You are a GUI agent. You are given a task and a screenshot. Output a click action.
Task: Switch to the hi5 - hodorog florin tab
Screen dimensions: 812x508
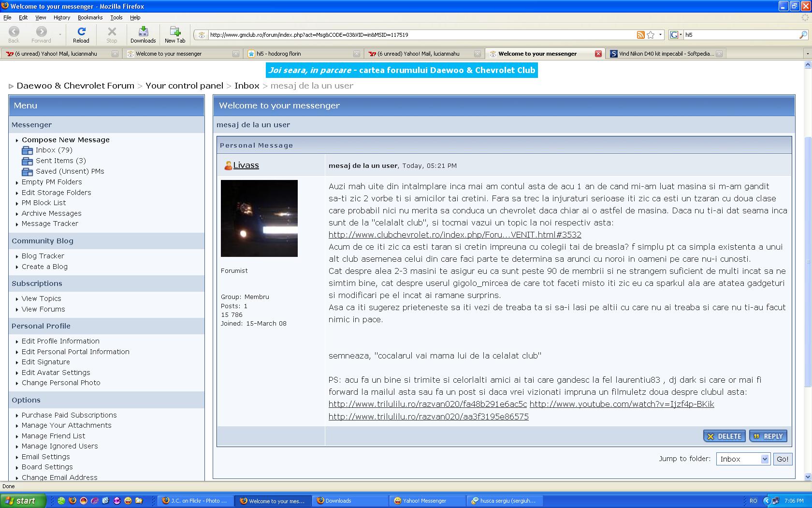click(303, 54)
